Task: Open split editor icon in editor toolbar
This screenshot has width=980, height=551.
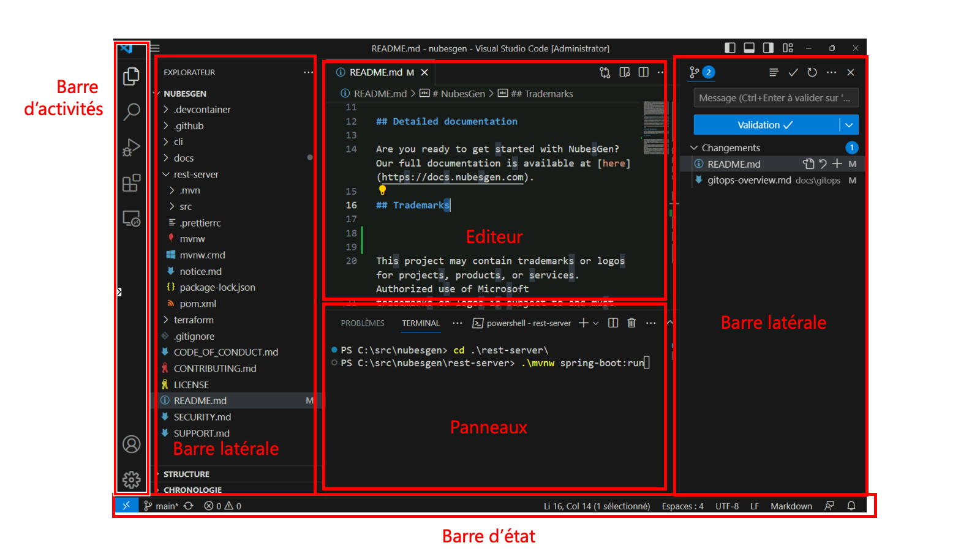Action: tap(643, 72)
